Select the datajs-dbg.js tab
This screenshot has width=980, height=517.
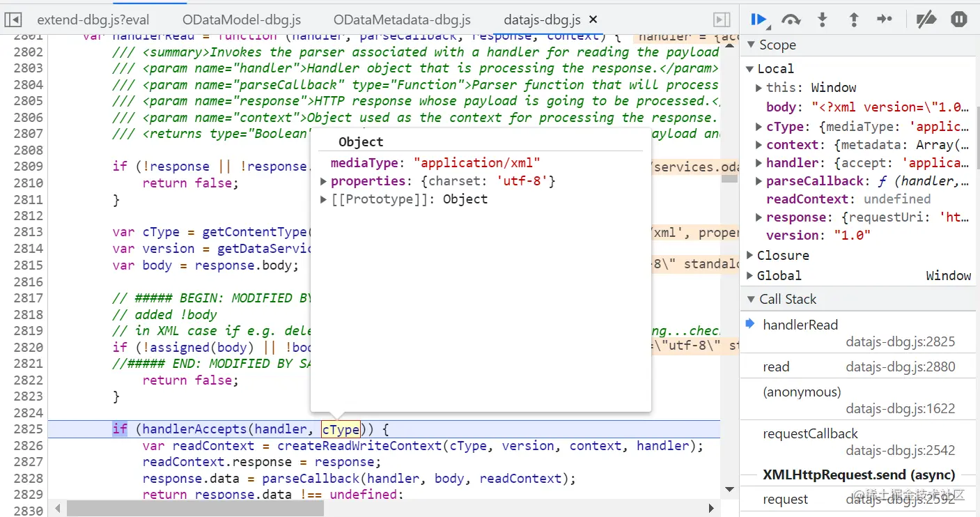pyautogui.click(x=543, y=20)
